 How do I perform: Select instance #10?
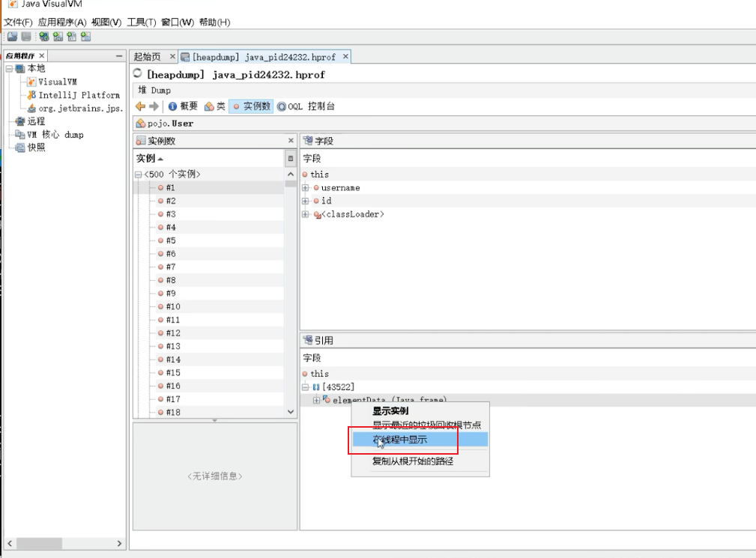(208, 306)
